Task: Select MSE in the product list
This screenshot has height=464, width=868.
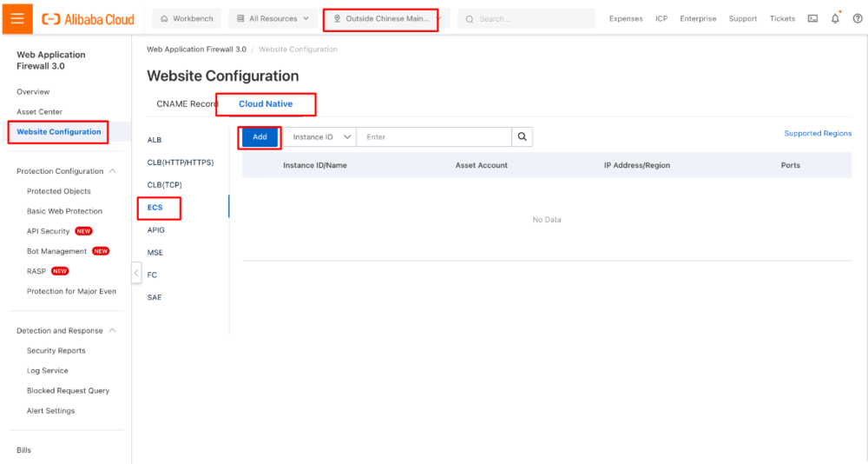Action: click(x=155, y=252)
